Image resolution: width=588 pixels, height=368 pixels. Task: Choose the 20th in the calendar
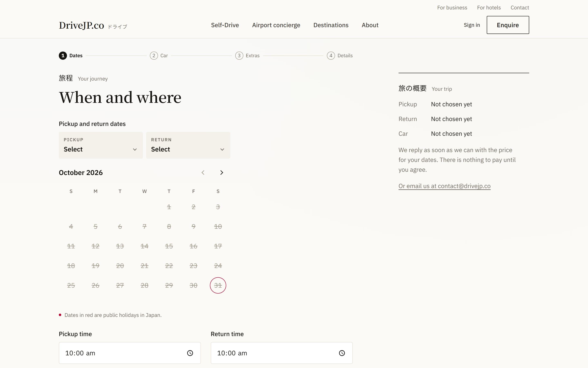pos(120,266)
